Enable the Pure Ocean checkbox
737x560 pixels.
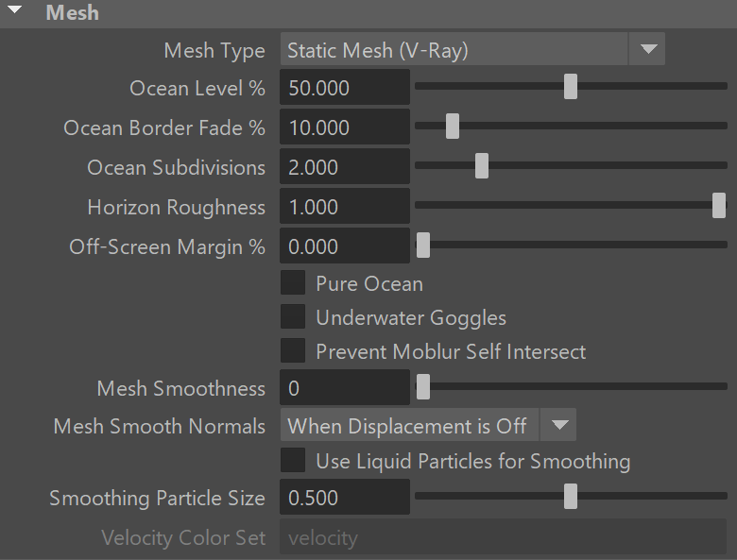pyautogui.click(x=293, y=282)
